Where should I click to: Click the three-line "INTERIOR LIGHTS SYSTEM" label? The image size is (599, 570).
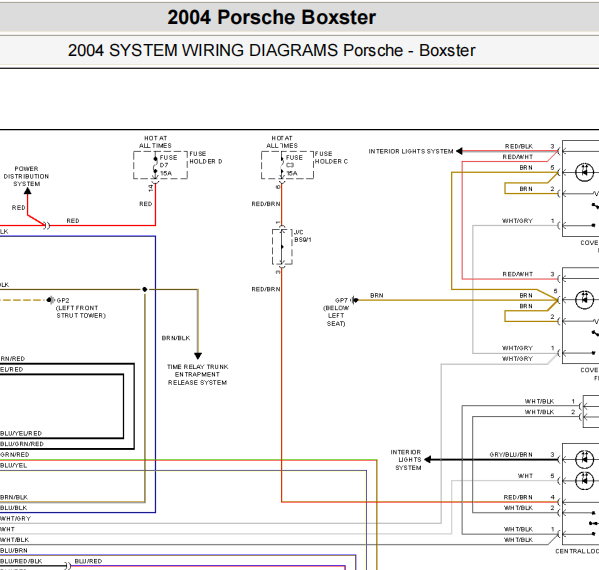406,460
